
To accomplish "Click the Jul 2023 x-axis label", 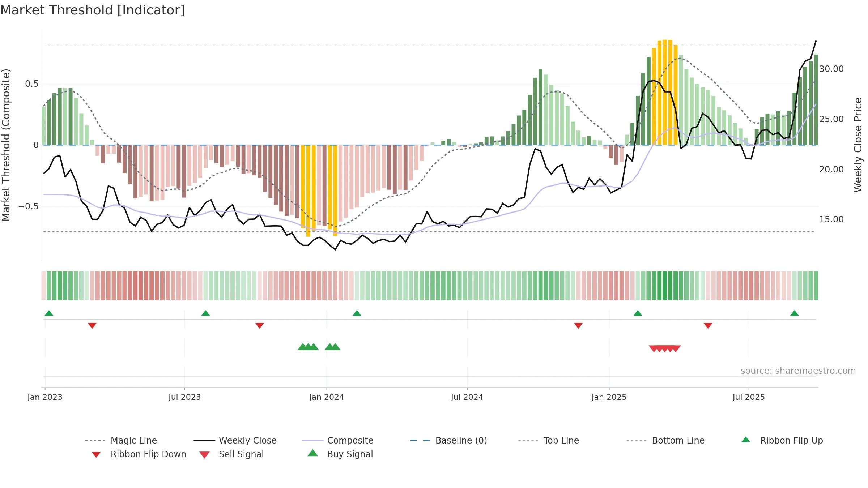I will (184, 397).
